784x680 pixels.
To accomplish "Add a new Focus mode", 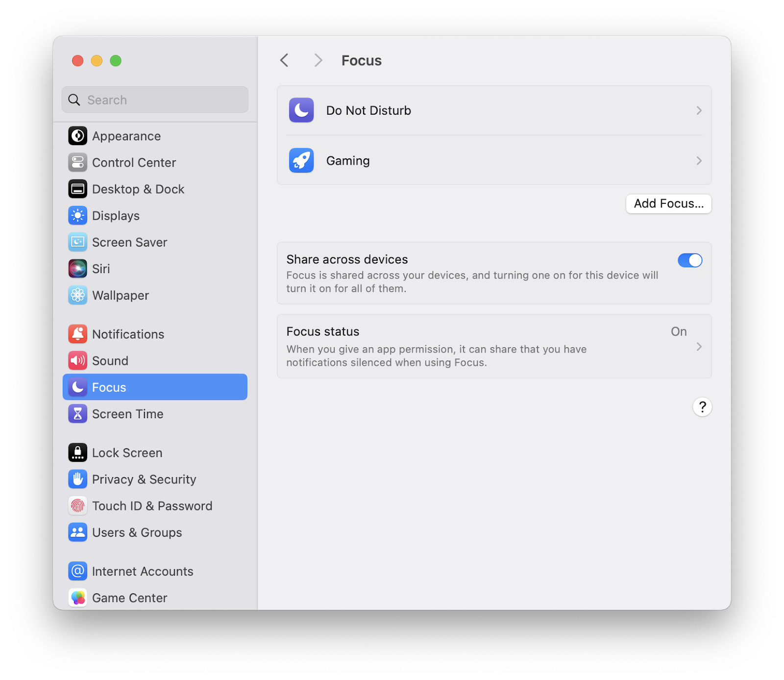I will click(668, 203).
